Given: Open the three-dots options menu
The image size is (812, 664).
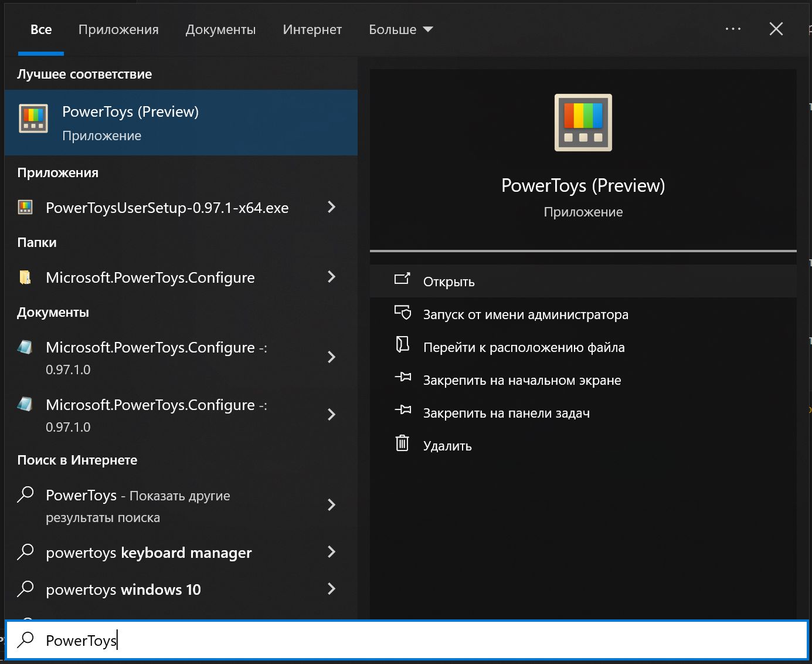Looking at the screenshot, I should click(733, 29).
